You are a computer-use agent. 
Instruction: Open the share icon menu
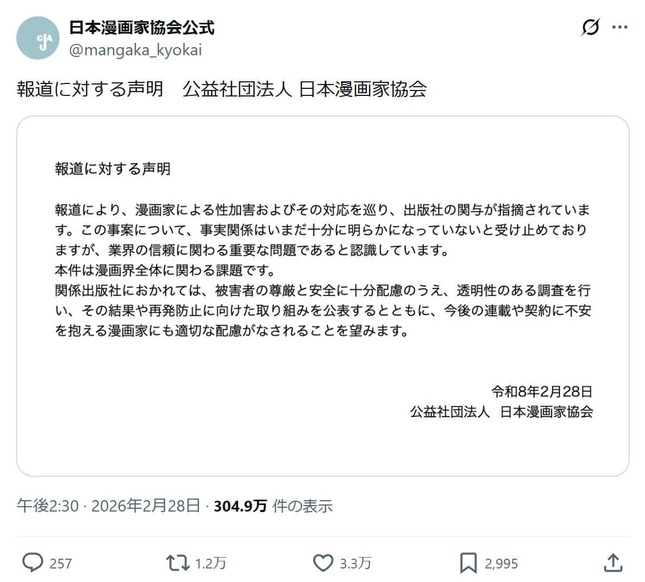click(613, 563)
